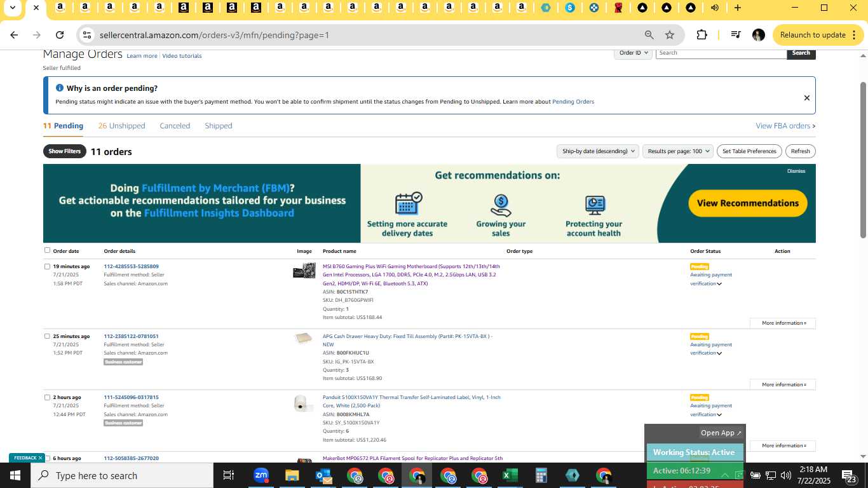Open the Pending Orders help link
Image resolution: width=868 pixels, height=488 pixels.
(573, 102)
